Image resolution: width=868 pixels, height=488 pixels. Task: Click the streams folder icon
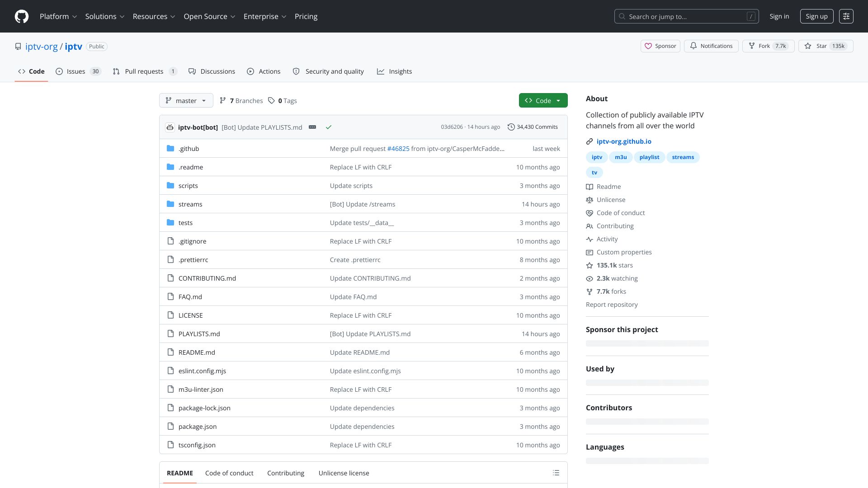tap(170, 204)
